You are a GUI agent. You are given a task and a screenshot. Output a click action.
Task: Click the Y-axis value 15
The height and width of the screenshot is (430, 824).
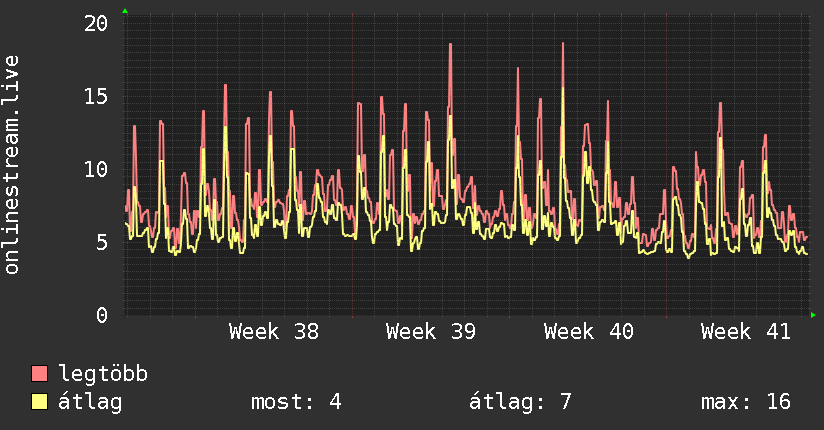tap(96, 96)
